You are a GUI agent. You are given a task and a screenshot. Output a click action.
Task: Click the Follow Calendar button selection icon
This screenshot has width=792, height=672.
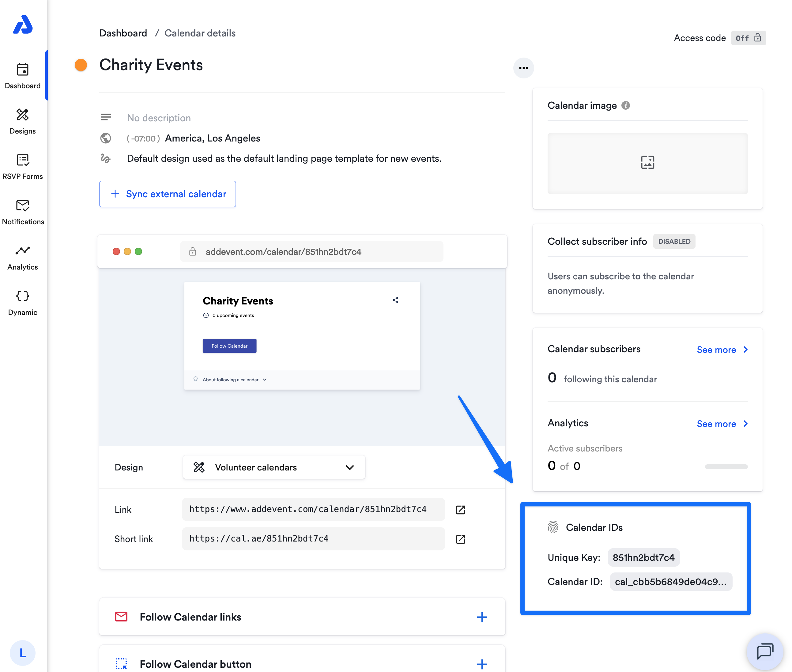121,664
